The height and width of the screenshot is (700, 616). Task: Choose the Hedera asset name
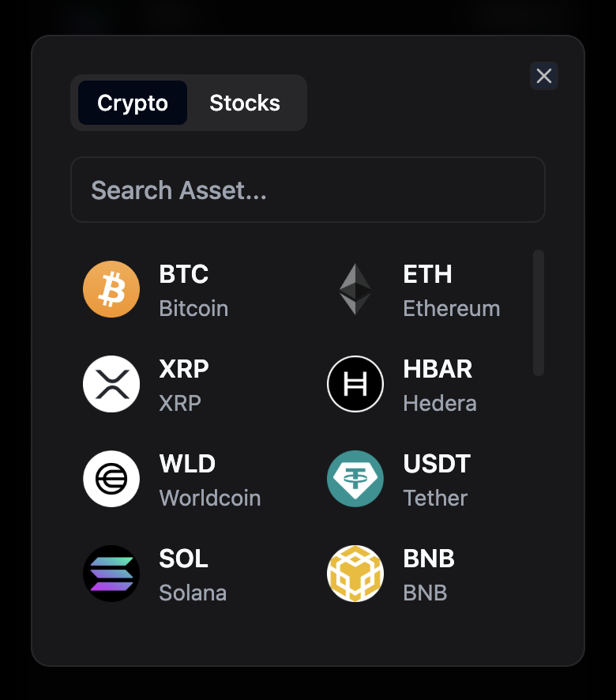[x=440, y=403]
